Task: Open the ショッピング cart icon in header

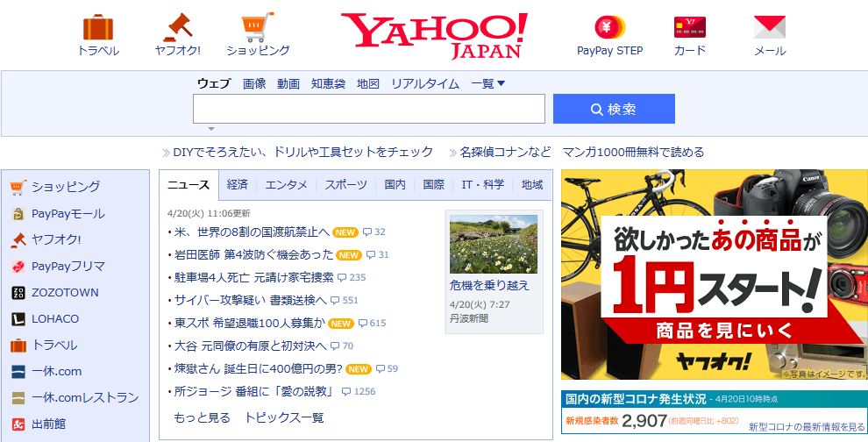Action: pos(258,27)
